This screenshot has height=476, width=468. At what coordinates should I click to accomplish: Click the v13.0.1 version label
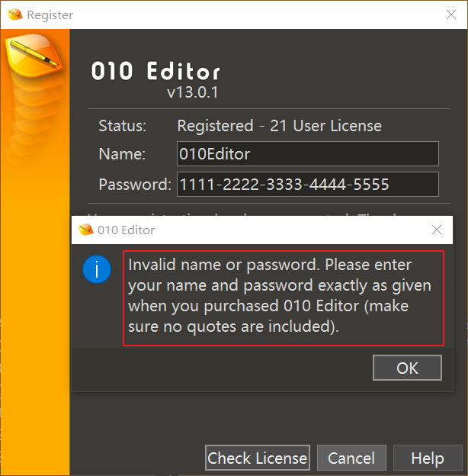coord(193,92)
